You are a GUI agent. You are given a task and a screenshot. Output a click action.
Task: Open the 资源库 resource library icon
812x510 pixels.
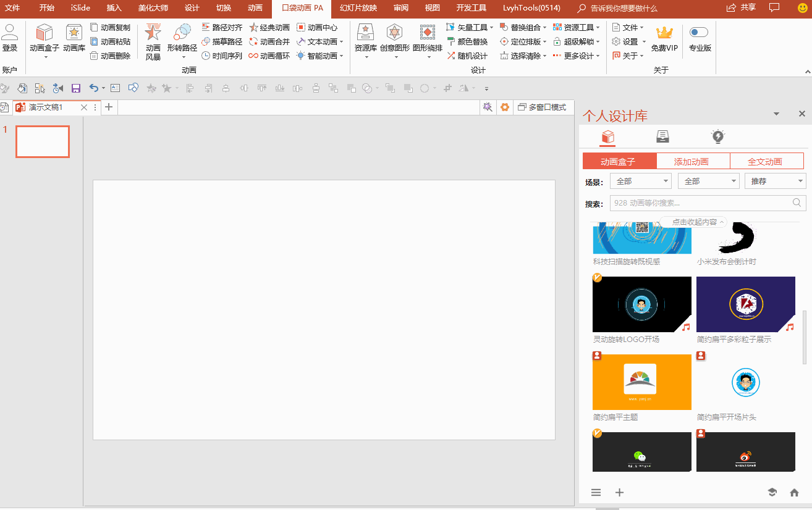tap(365, 33)
